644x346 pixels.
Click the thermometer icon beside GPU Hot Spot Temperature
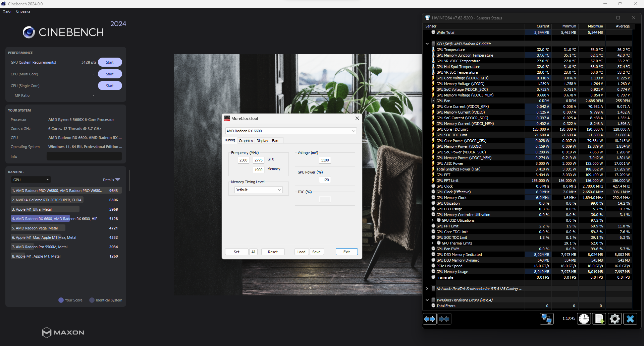pos(433,67)
